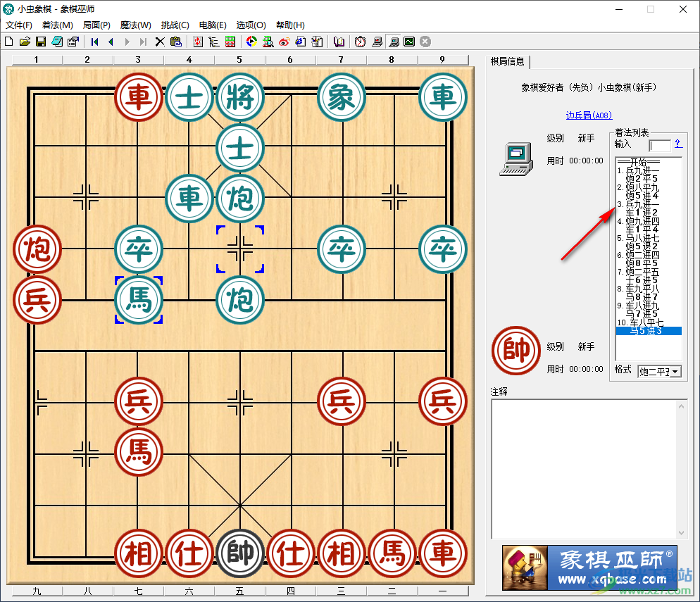This screenshot has width=700, height=602.
Task: Click the blue question mark help link
Action: (678, 144)
